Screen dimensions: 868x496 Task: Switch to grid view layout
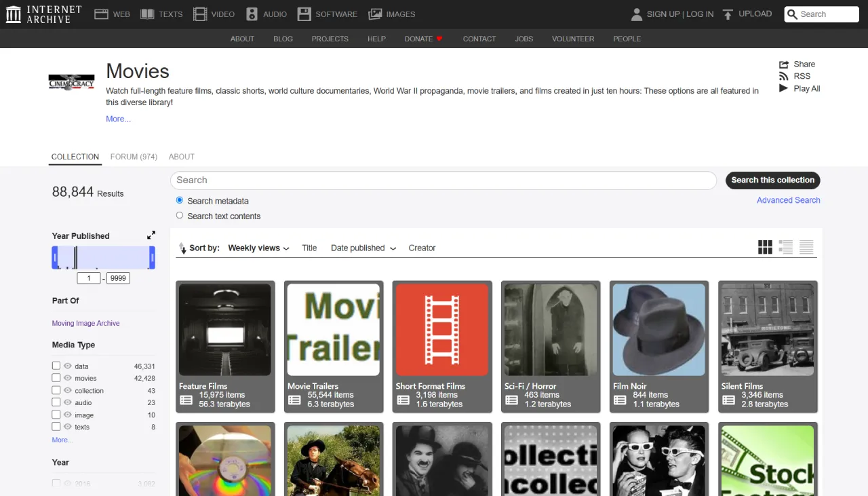(x=765, y=247)
